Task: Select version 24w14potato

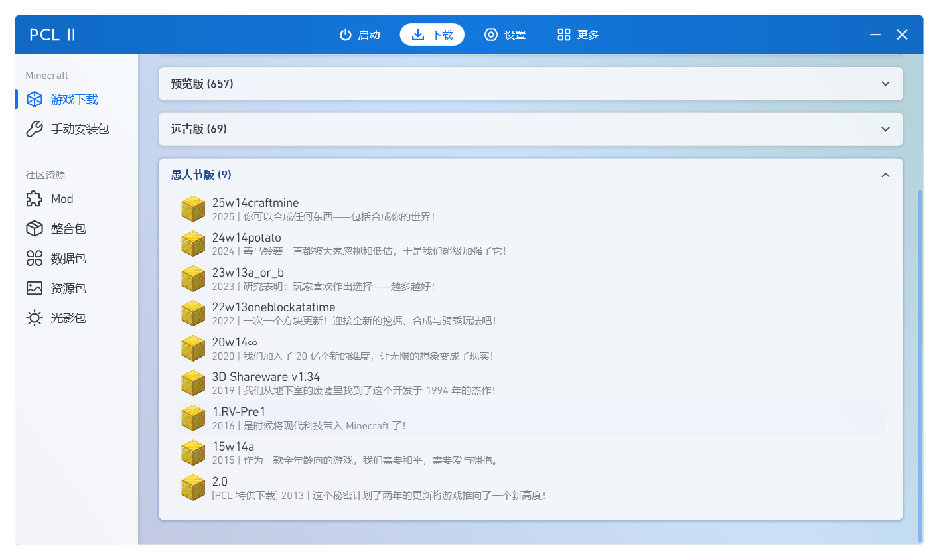Action: [x=530, y=244]
